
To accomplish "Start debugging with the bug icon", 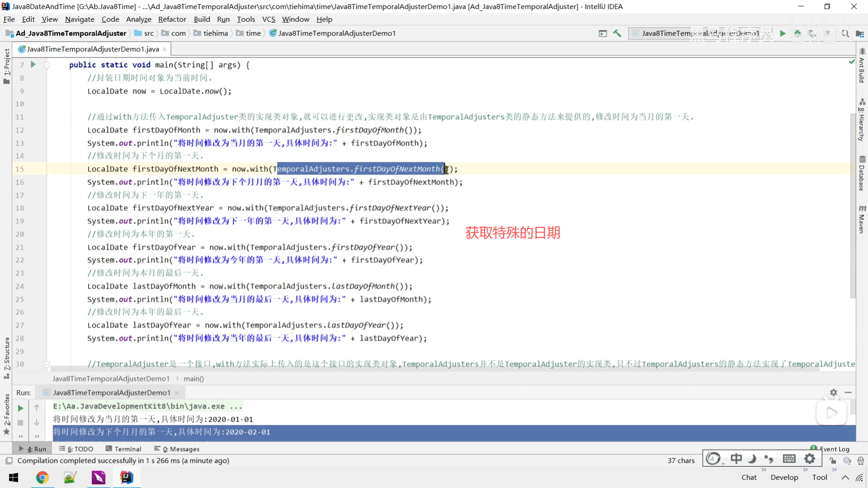I will coord(797,33).
